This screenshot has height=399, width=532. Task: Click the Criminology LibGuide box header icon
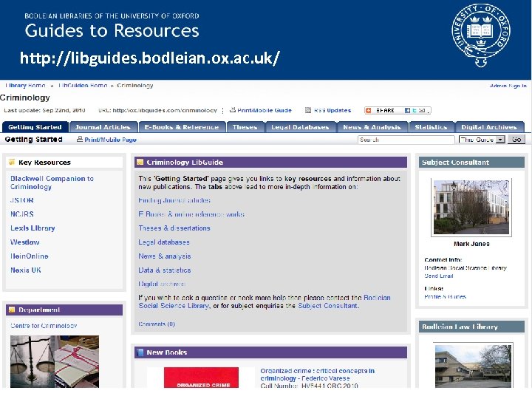(140, 162)
